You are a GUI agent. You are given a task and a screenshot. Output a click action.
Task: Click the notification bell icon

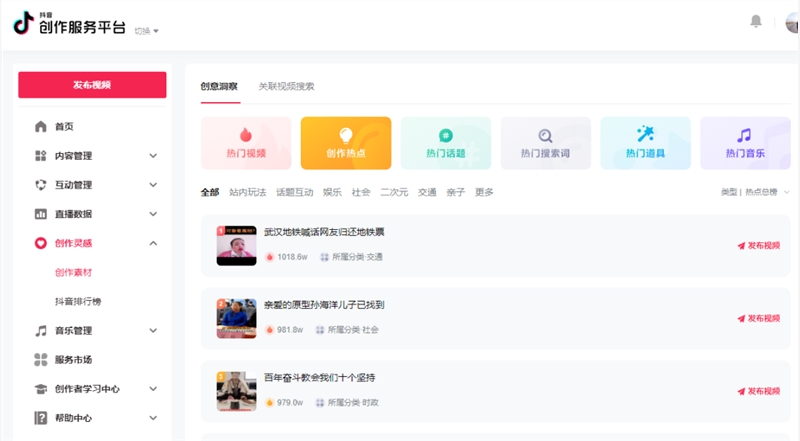pos(756,21)
